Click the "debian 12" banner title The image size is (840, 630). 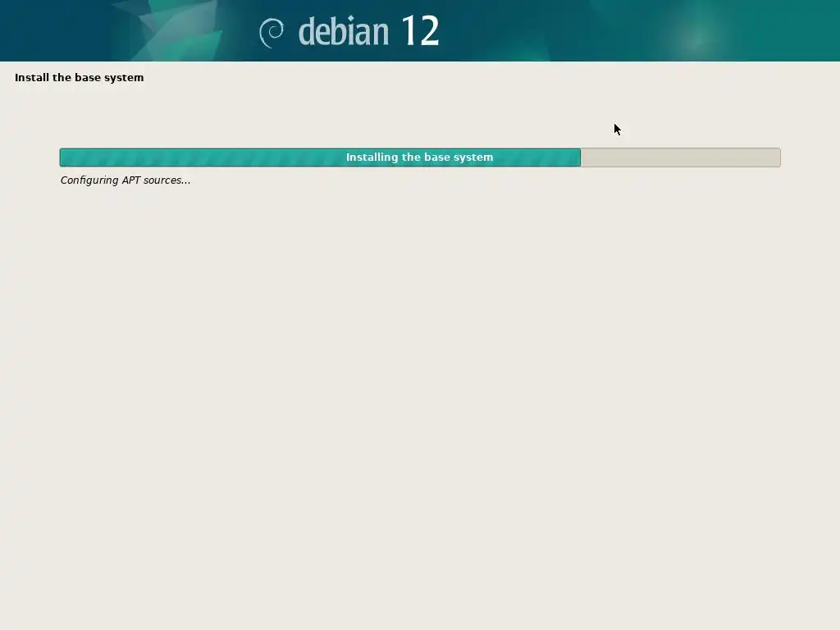[368, 31]
